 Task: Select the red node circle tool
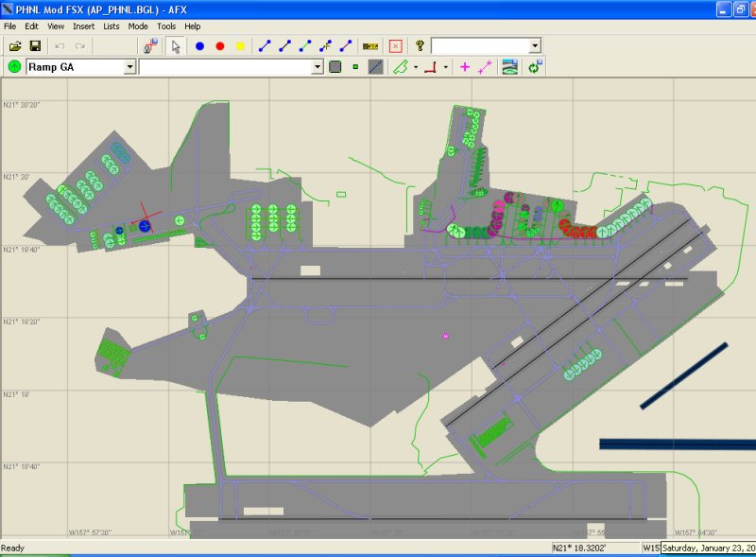220,45
